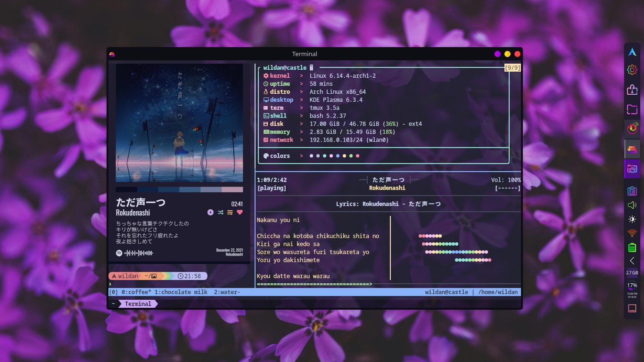Select the Terminal tab at window bottom

[138, 304]
